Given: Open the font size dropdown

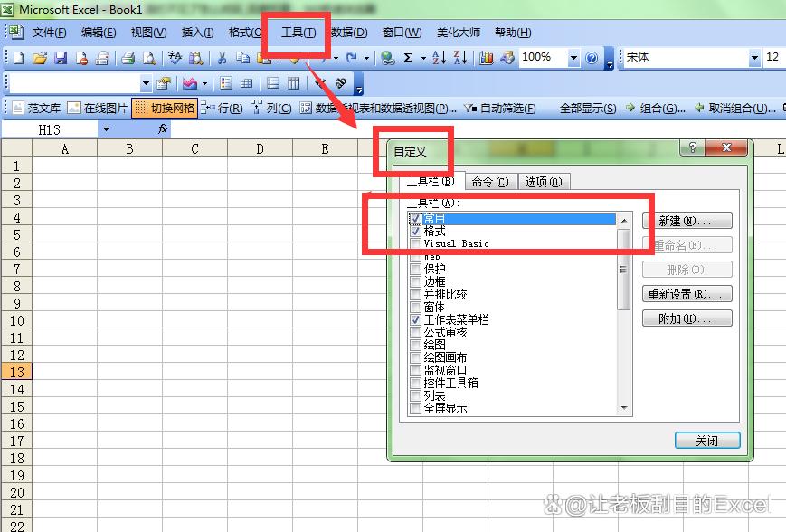Looking at the screenshot, I should point(780,58).
